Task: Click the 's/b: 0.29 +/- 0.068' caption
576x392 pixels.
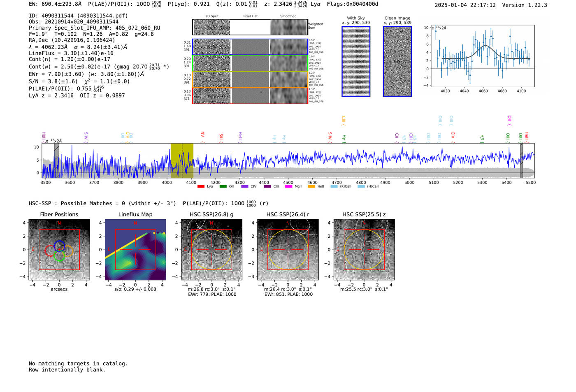Action: click(x=135, y=289)
